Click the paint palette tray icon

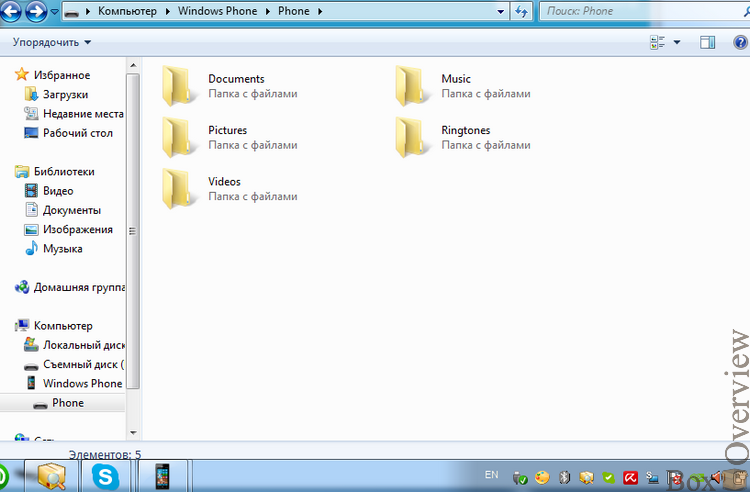(x=542, y=477)
